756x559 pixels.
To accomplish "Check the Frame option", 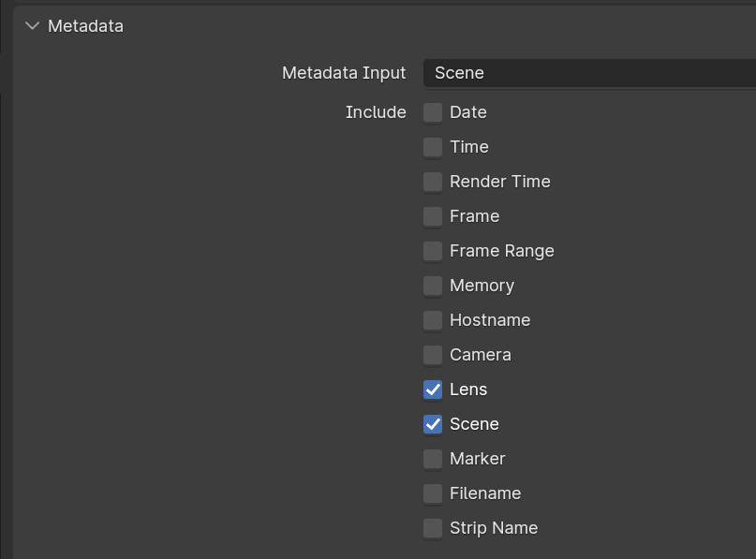I will 433,216.
